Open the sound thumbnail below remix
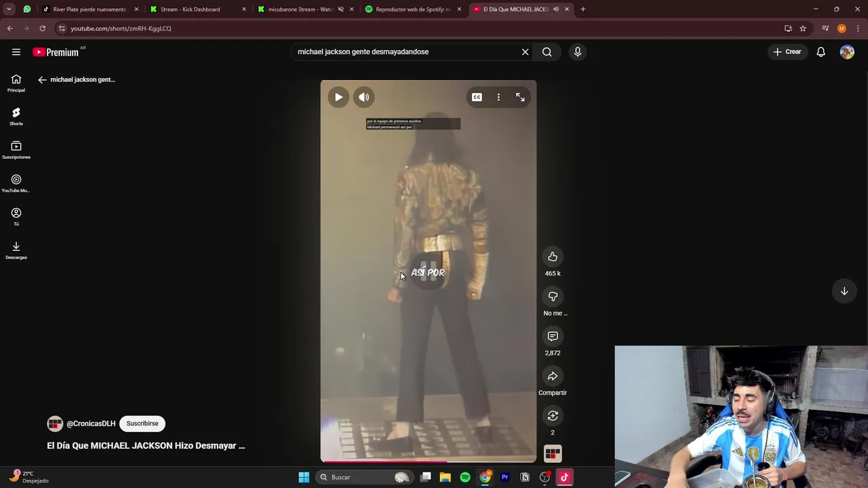Viewport: 868px width, 488px height. click(553, 453)
